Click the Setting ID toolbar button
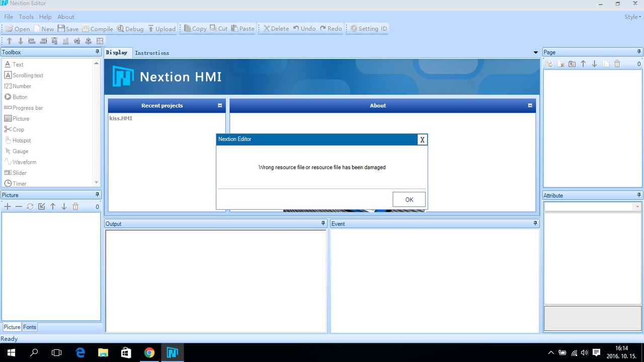The height and width of the screenshot is (362, 644). click(369, 29)
